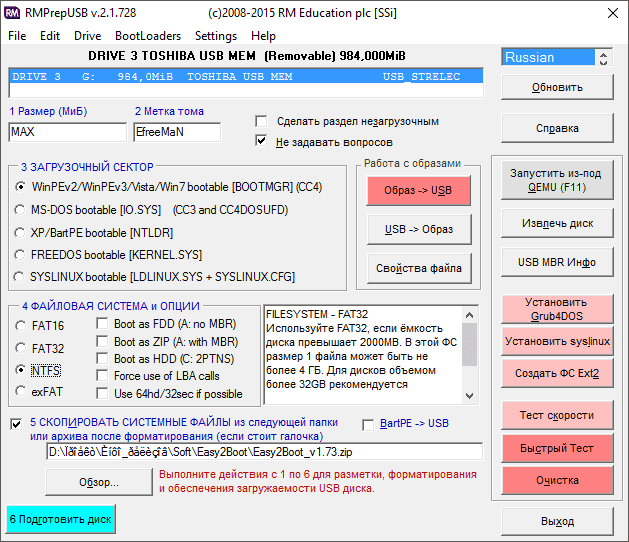The width and height of the screenshot is (629, 542).
Task: Click the cyan Prepare Drive button
Action: 61,519
